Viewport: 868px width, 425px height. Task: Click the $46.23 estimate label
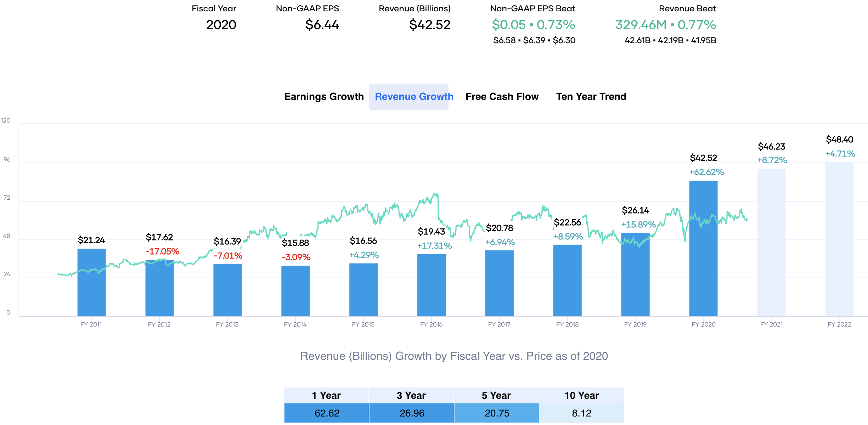point(771,147)
